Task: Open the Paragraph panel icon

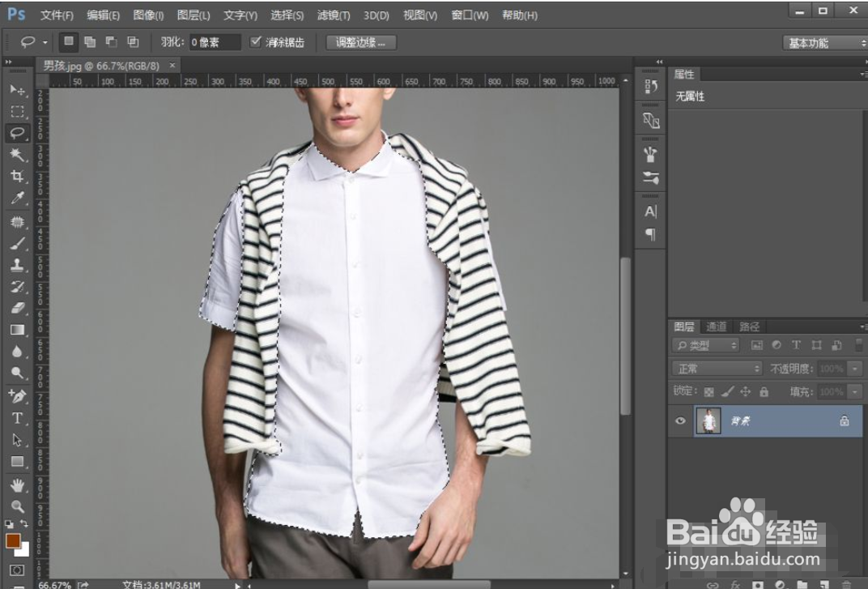Action: 650,234
